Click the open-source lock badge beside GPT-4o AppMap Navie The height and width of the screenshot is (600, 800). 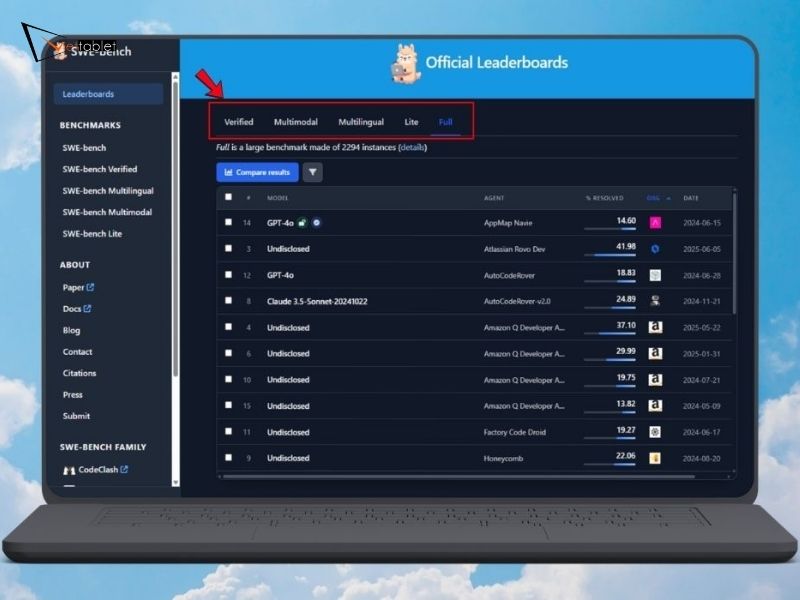click(303, 222)
